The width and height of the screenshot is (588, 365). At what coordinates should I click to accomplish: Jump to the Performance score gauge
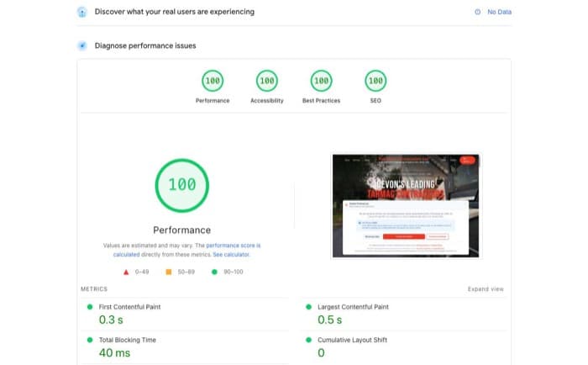[213, 81]
